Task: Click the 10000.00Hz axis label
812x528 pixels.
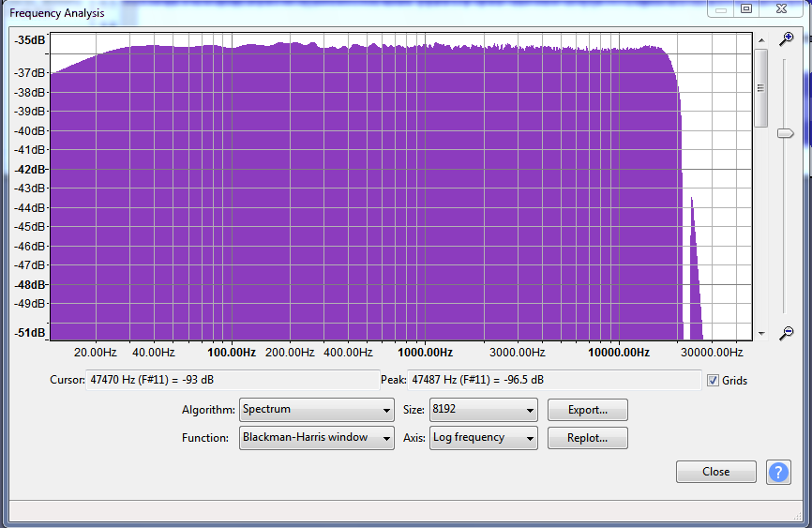Action: coord(619,353)
